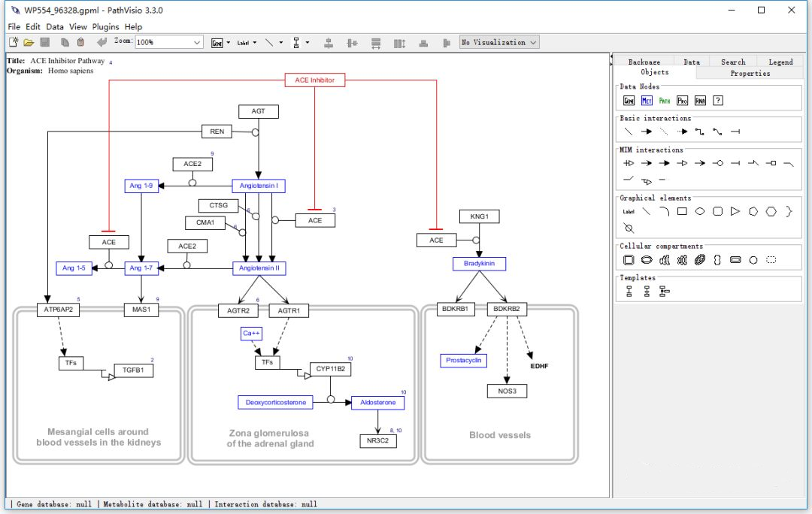Select MIM transcription-translation stepped arrow
This screenshot has width=812, height=514.
pos(647,180)
